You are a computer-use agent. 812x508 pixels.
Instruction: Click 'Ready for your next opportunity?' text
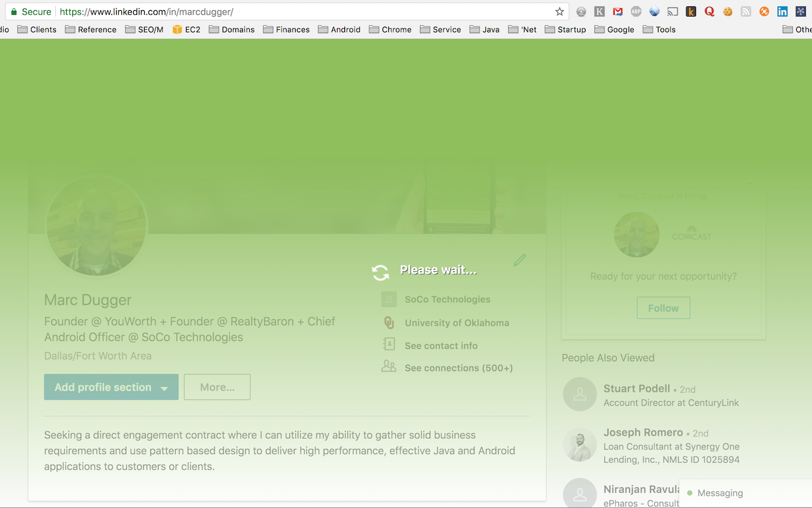click(x=664, y=276)
